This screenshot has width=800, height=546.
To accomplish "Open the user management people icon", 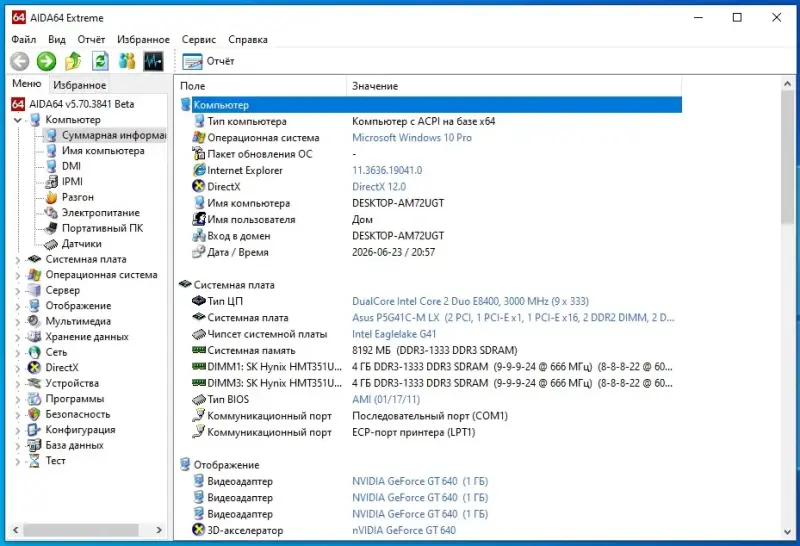I will pos(127,62).
